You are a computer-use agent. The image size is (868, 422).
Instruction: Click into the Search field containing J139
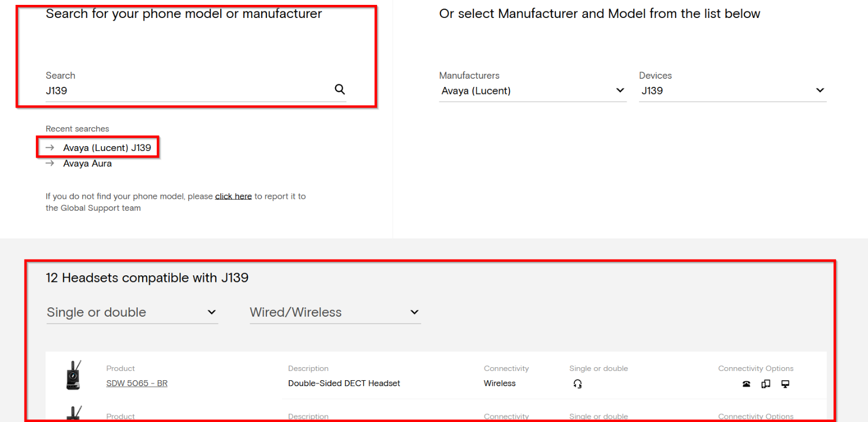(x=184, y=91)
